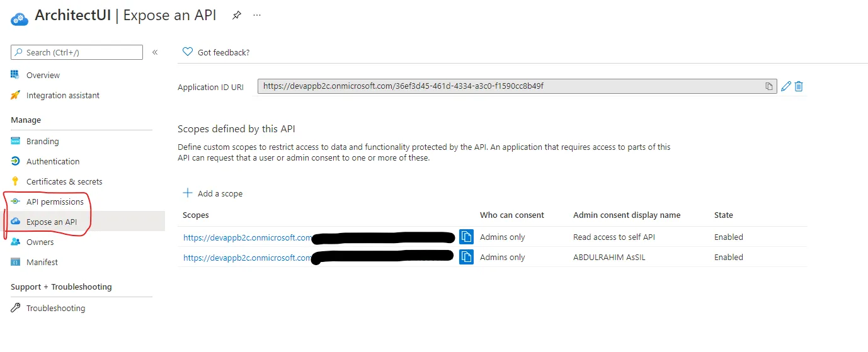Collapse the left navigation with double chevron
The height and width of the screenshot is (352, 868).
coord(155,52)
